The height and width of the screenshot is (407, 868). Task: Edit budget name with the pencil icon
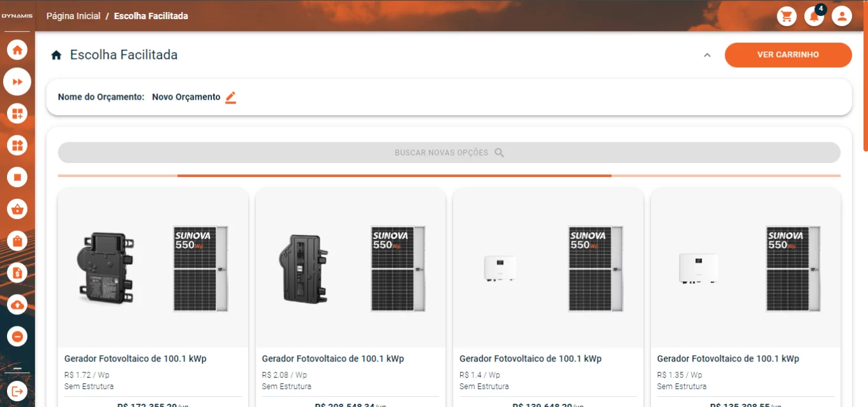coord(230,98)
